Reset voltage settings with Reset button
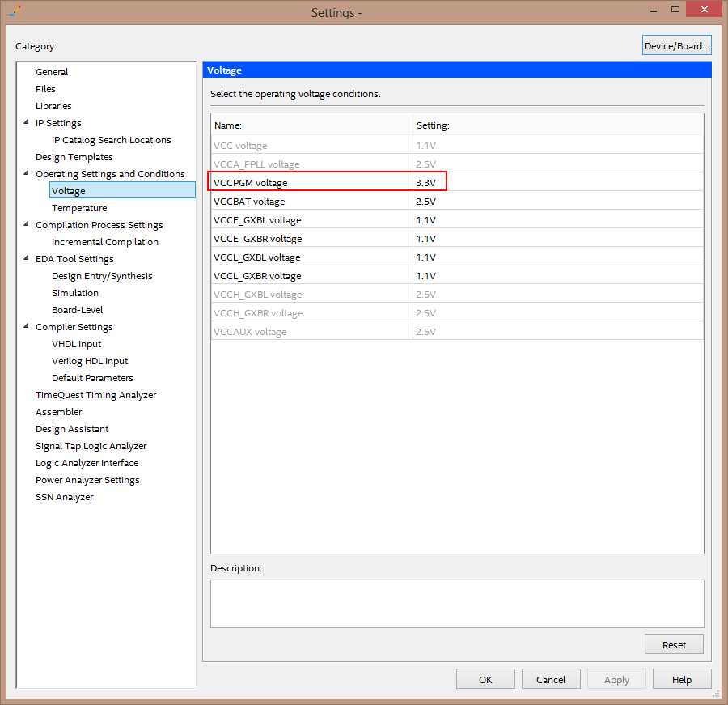Viewport: 728px width, 705px height. [x=674, y=644]
